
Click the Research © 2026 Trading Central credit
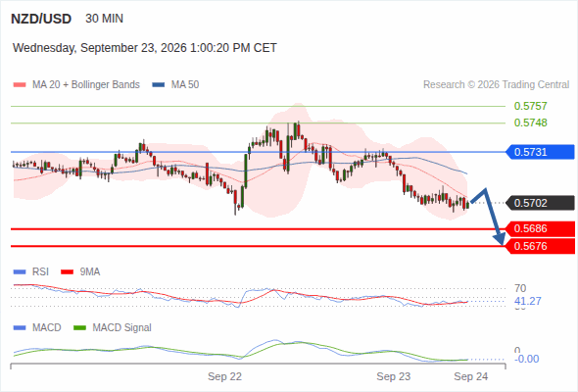[x=496, y=85]
